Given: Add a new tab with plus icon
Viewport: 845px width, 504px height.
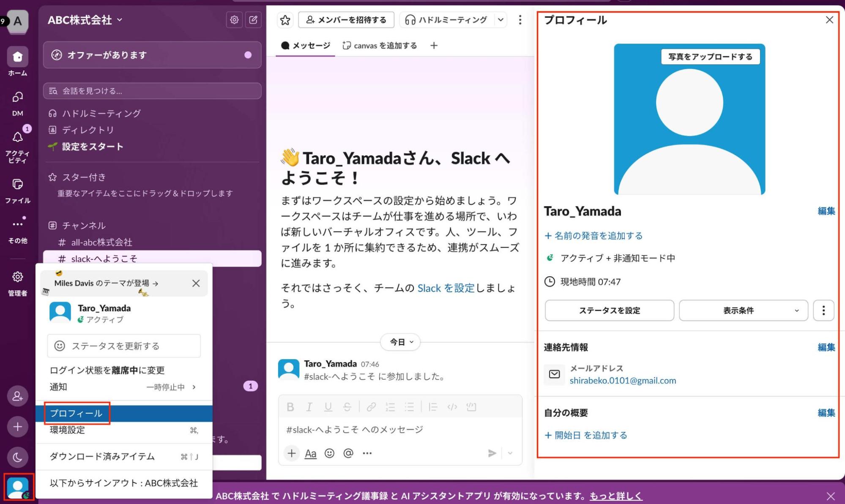Looking at the screenshot, I should coord(434,46).
